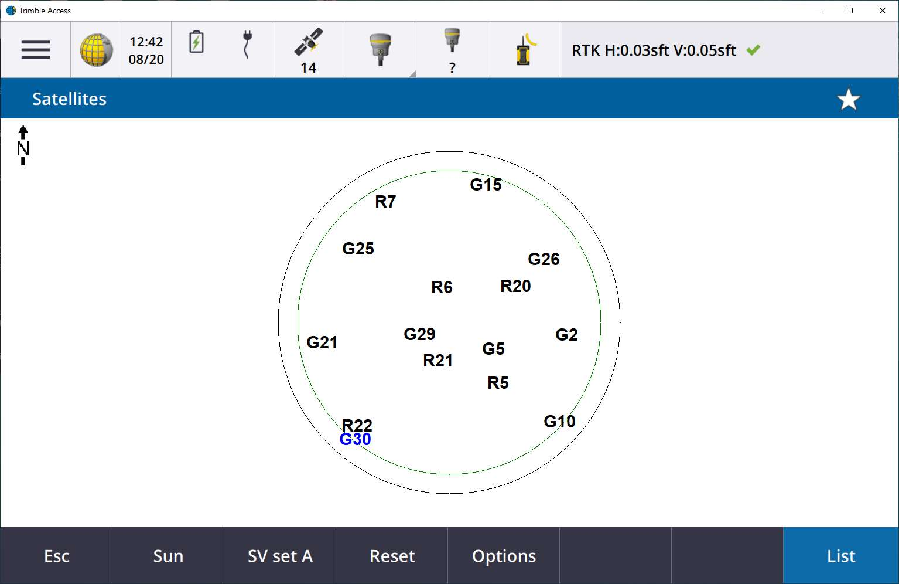The image size is (899, 584).
Task: Open the hamburger main menu
Action: pyautogui.click(x=36, y=50)
